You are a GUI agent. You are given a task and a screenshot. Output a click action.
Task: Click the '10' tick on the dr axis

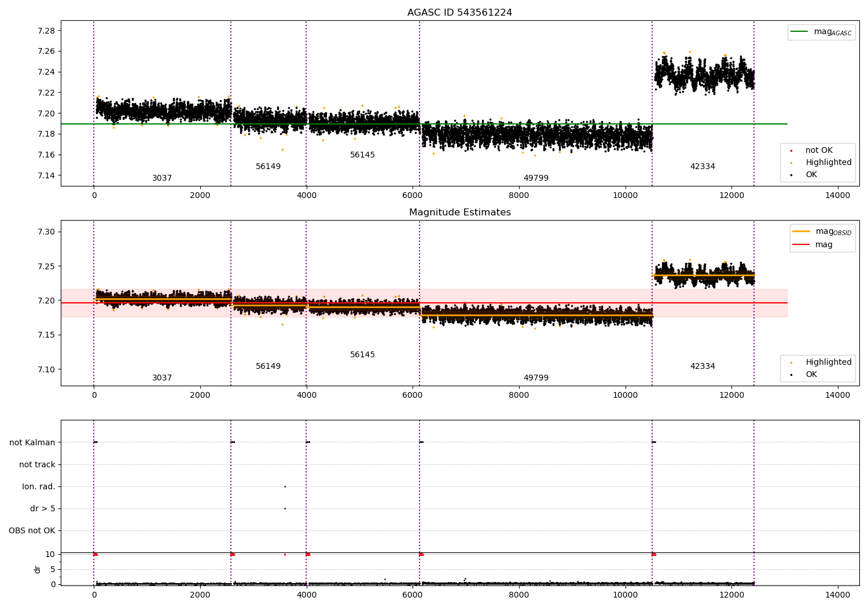pyautogui.click(x=50, y=555)
